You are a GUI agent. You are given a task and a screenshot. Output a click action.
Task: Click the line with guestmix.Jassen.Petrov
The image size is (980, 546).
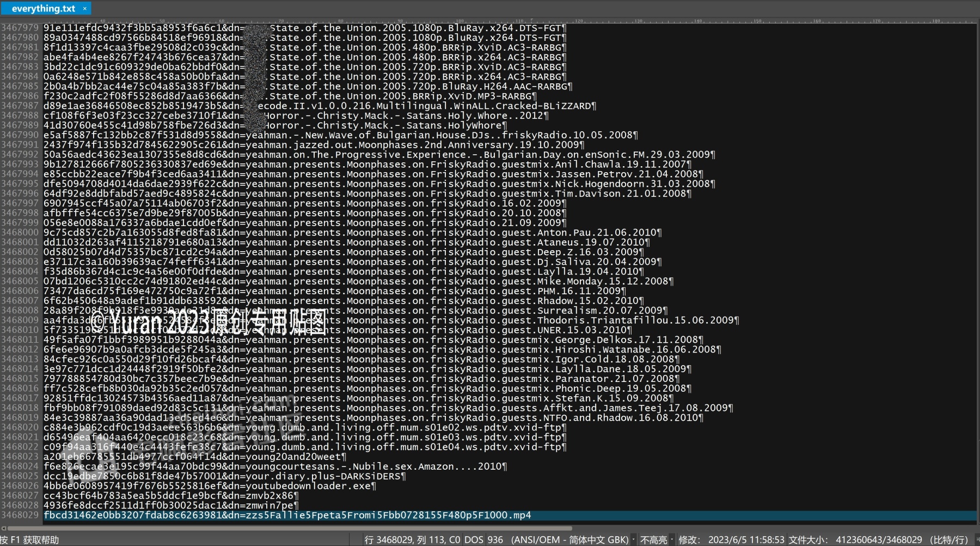[x=373, y=174]
